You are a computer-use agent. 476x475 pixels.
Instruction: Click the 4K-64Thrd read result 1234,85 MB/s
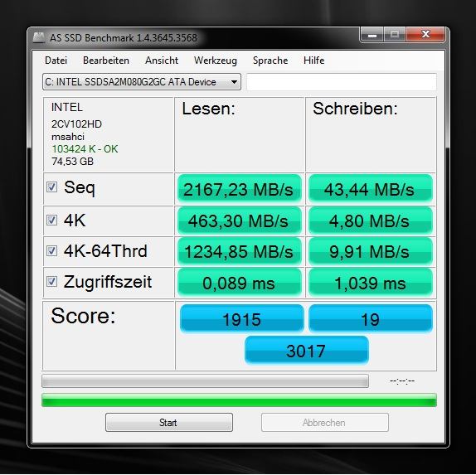pyautogui.click(x=239, y=252)
